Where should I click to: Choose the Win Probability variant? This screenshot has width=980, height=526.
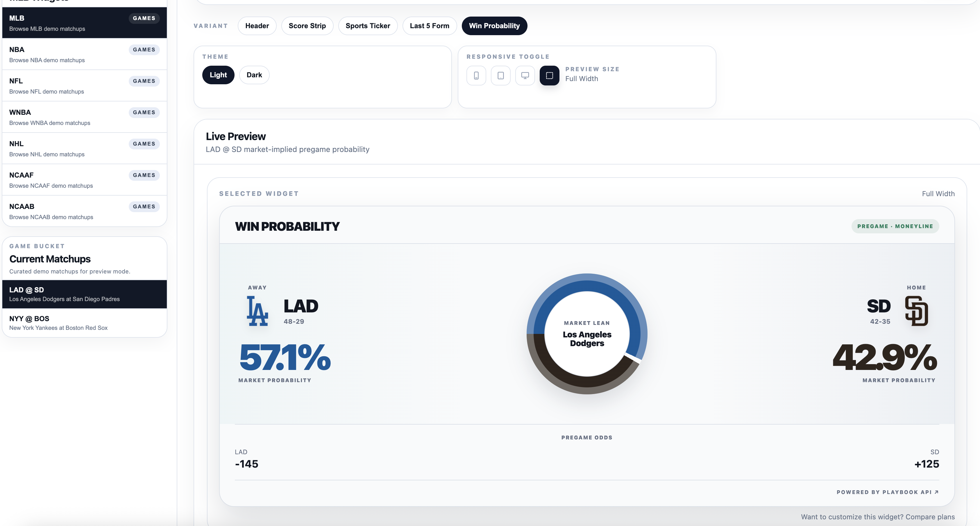tap(494, 26)
